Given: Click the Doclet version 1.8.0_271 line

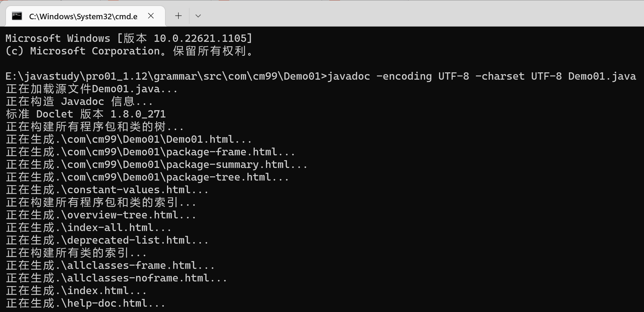Looking at the screenshot, I should 86,114.
